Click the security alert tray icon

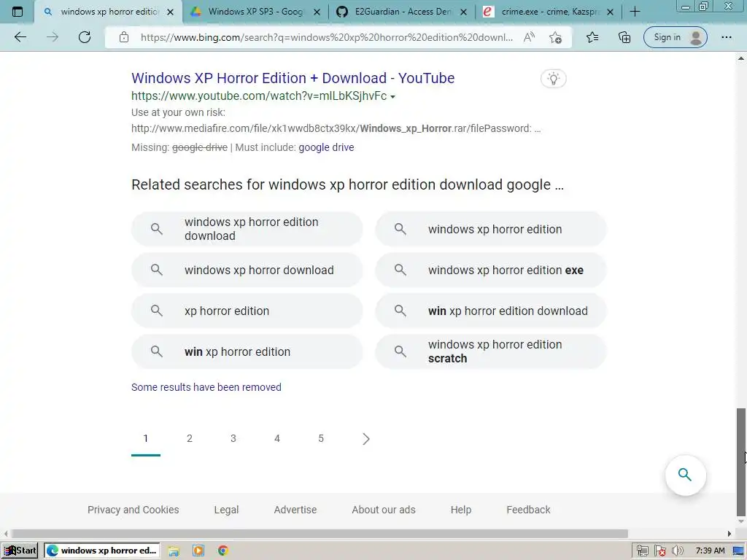659,551
